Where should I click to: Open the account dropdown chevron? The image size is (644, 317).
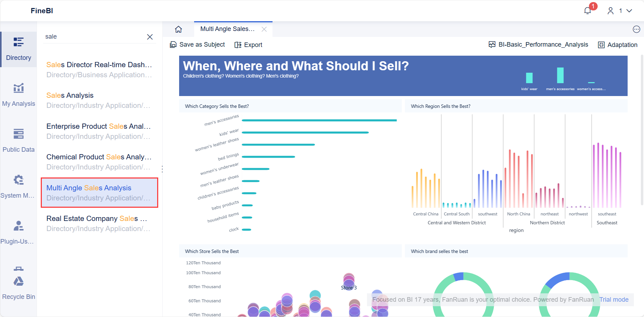[x=629, y=10]
